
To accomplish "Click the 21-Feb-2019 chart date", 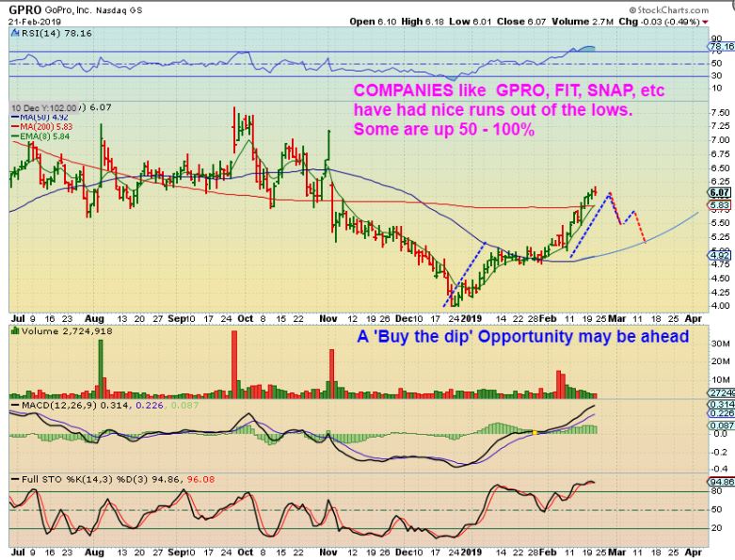I will (35, 22).
